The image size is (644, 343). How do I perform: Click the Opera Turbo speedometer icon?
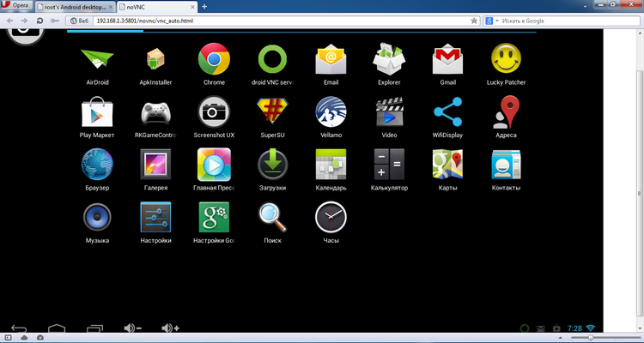tap(39, 337)
